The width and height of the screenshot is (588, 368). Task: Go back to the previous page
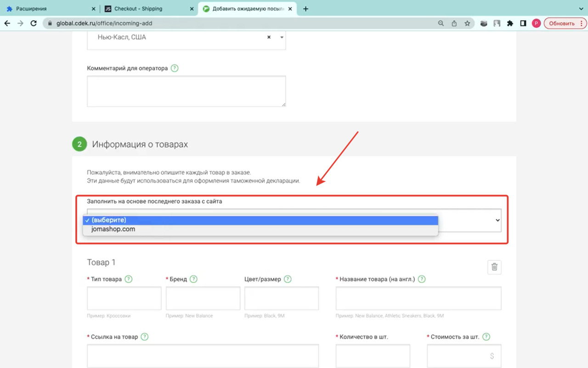tap(7, 23)
